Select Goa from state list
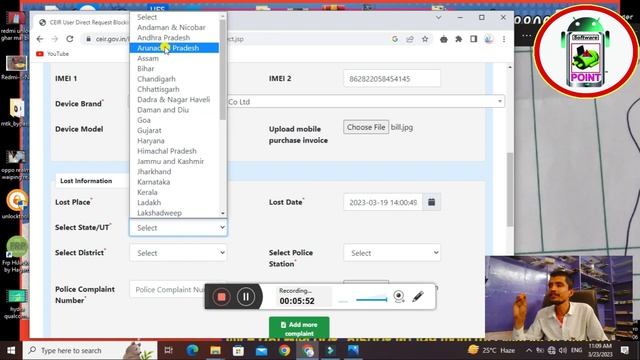Viewport: 640px width, 360px height. click(x=174, y=120)
